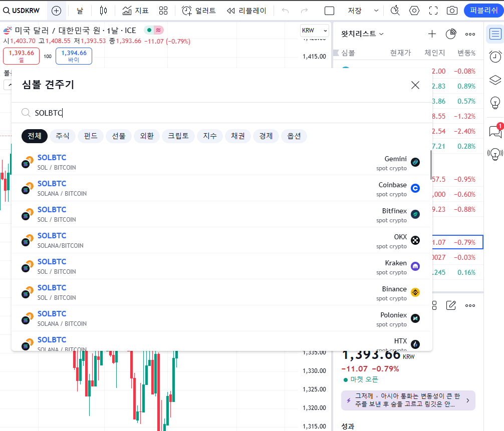Open the ideas lightbulb sidebar icon
Screen dimensions: 504x431
tap(495, 103)
